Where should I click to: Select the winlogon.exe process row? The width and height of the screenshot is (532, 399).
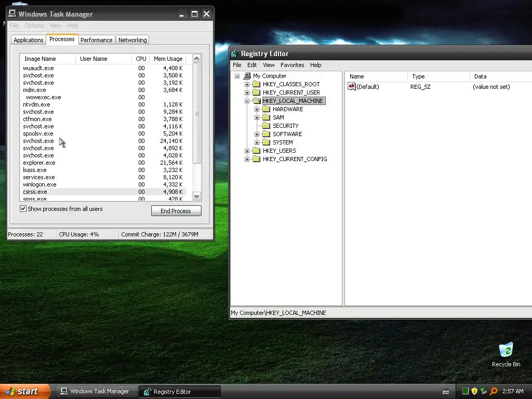pos(103,184)
